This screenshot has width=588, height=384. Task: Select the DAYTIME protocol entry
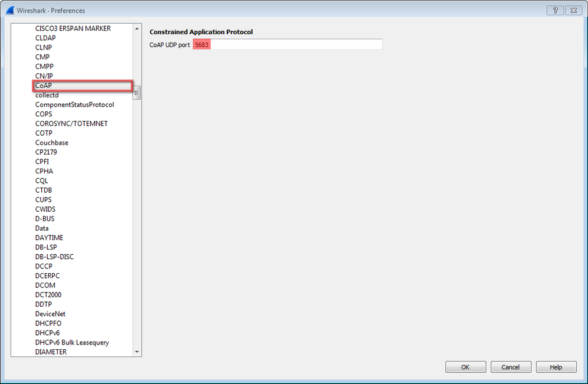coord(49,238)
